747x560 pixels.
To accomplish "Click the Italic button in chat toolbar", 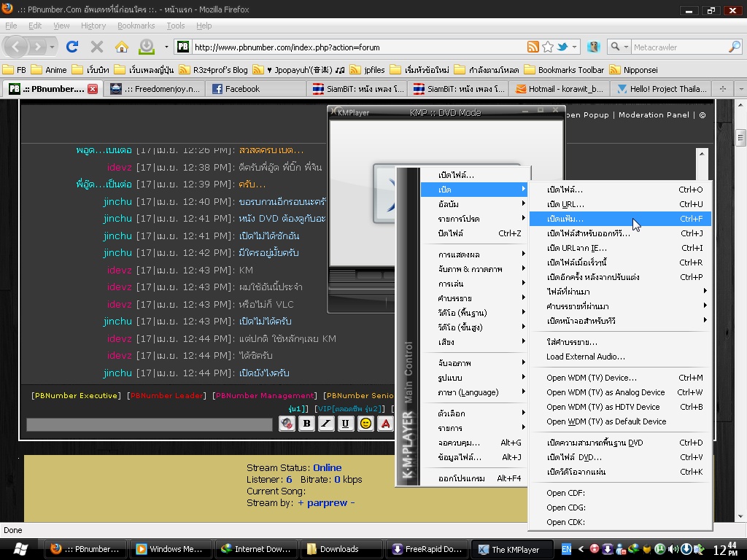I will [x=326, y=424].
